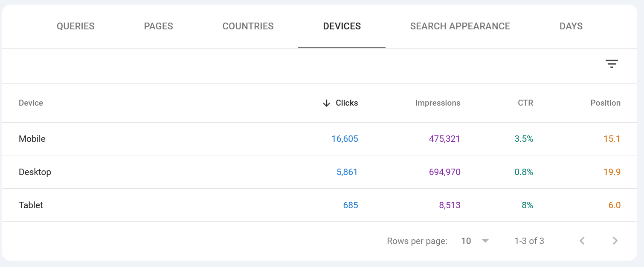Sort table by Position column

605,103
